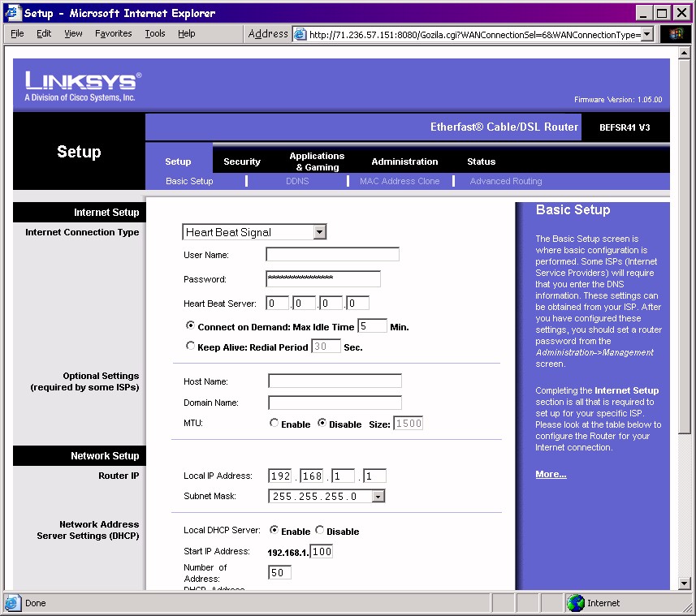This screenshot has height=616, width=696.
Task: Go to the DDNS sub-page
Action: [297, 181]
